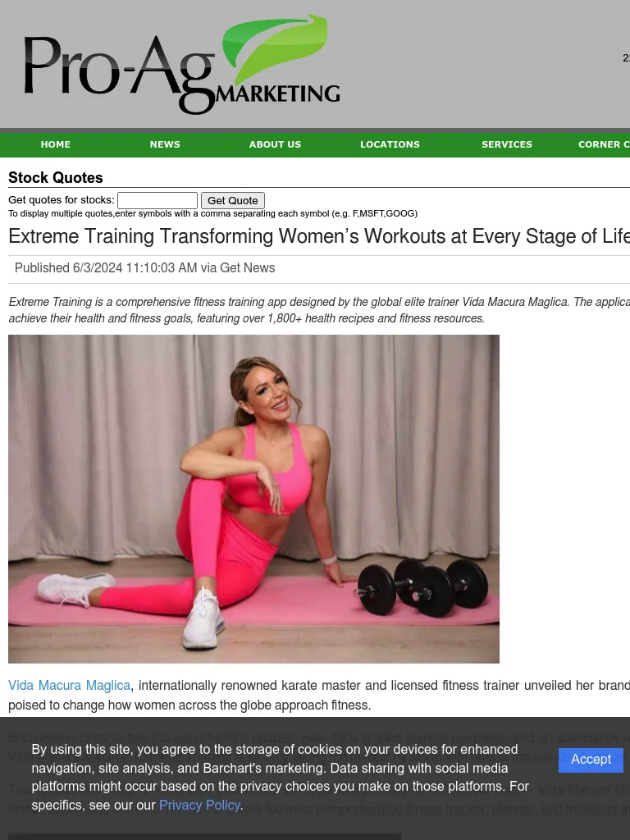
Task: Click the multiple quotes symbol hint text
Action: [212, 214]
